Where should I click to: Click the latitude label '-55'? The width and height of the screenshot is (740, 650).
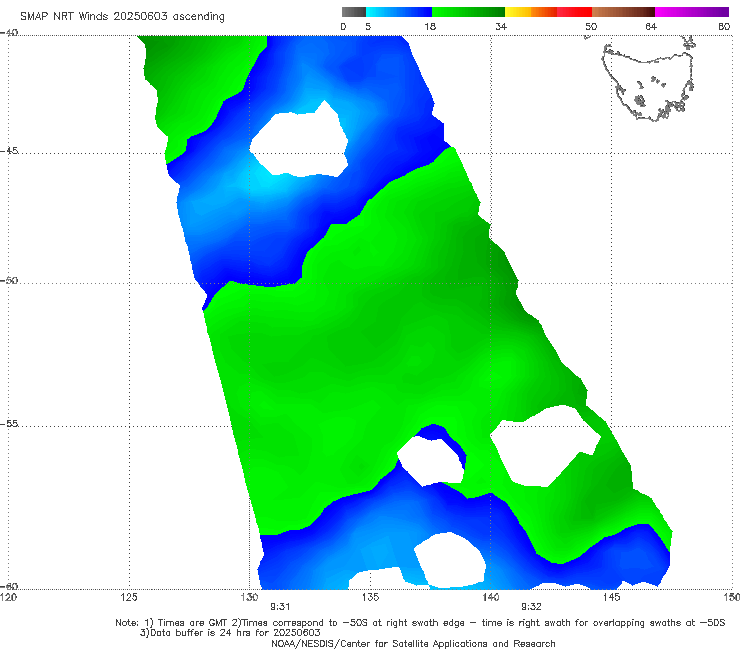pos(9,424)
